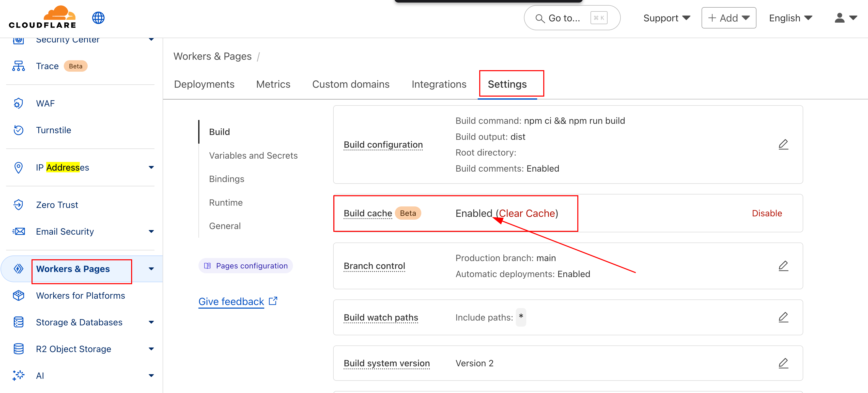Image resolution: width=868 pixels, height=393 pixels.
Task: Click the Clear Cache link
Action: click(x=527, y=213)
